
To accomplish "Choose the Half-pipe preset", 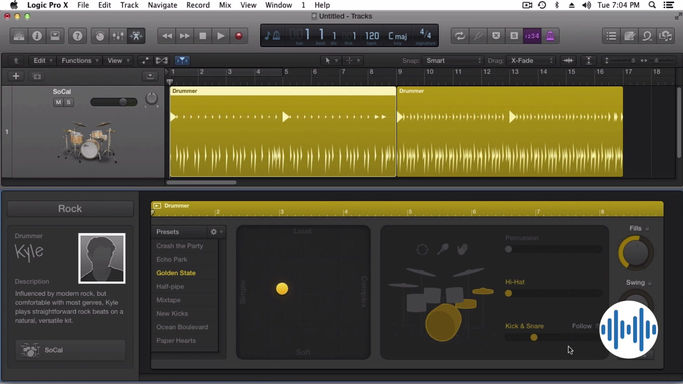I will (x=170, y=286).
